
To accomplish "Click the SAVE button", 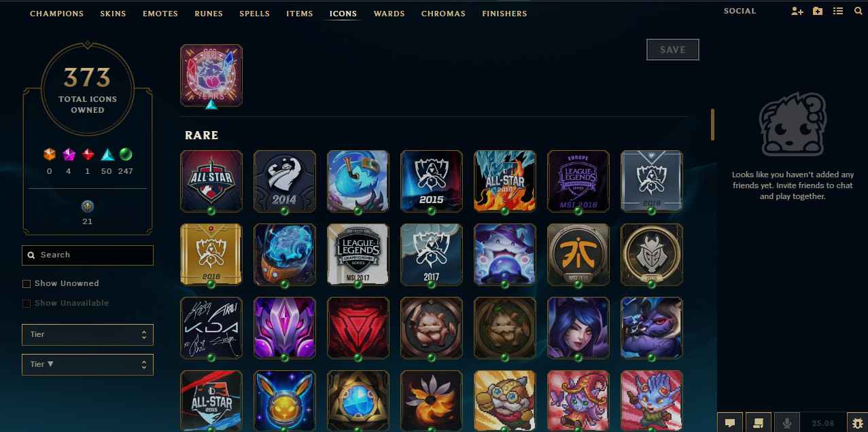I will click(x=673, y=50).
